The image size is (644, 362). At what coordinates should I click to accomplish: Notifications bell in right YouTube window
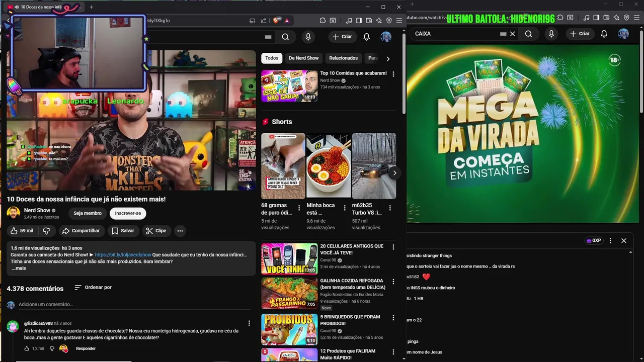pyautogui.click(x=604, y=34)
